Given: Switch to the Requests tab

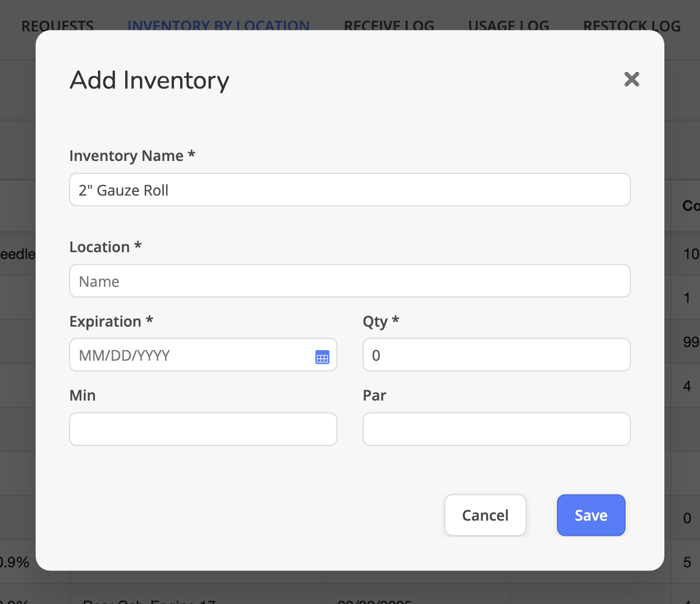Looking at the screenshot, I should point(58,25).
